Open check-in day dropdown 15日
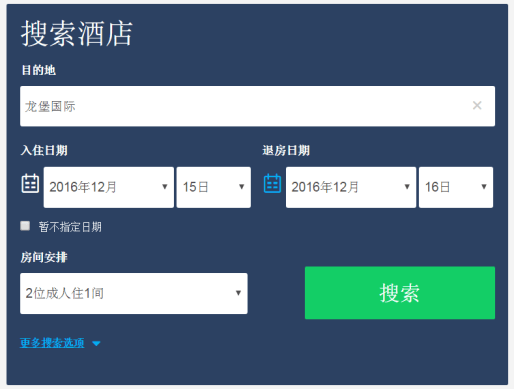Image resolution: width=514 pixels, height=389 pixels. 214,187
